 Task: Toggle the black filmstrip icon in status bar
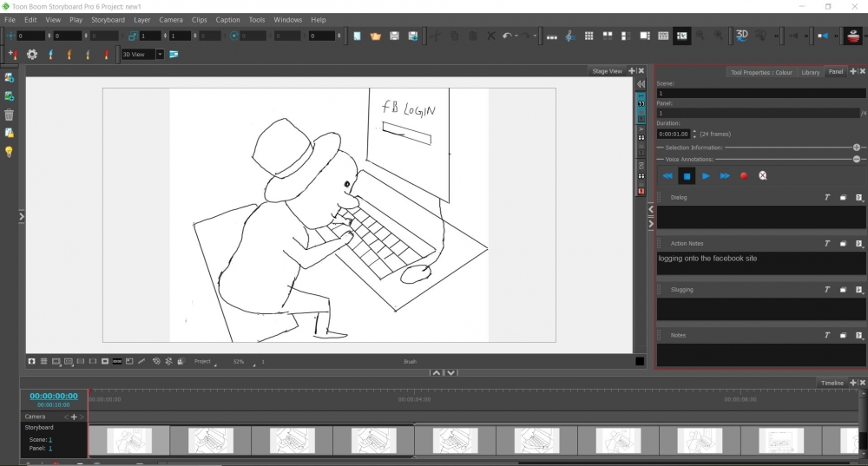click(117, 361)
